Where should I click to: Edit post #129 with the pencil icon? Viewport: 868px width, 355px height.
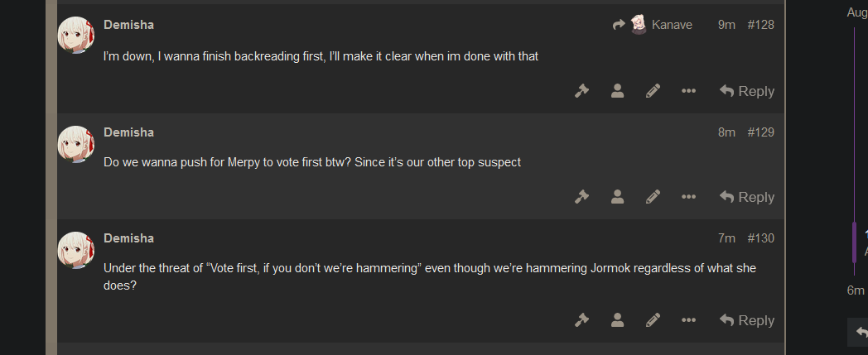point(653,197)
